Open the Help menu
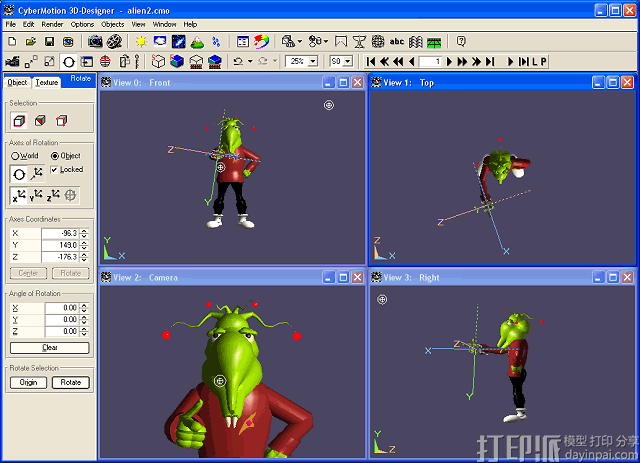640x463 pixels. (190, 24)
